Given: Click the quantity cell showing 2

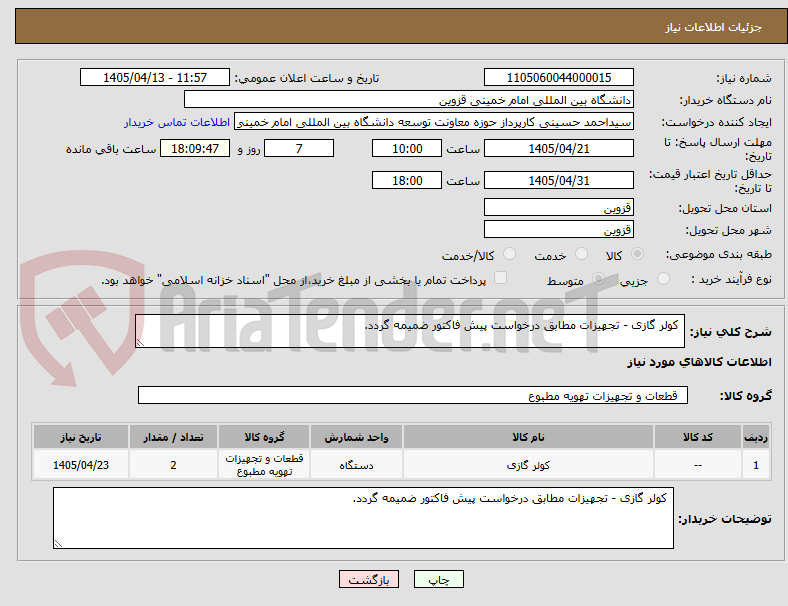Looking at the screenshot, I should (173, 465).
